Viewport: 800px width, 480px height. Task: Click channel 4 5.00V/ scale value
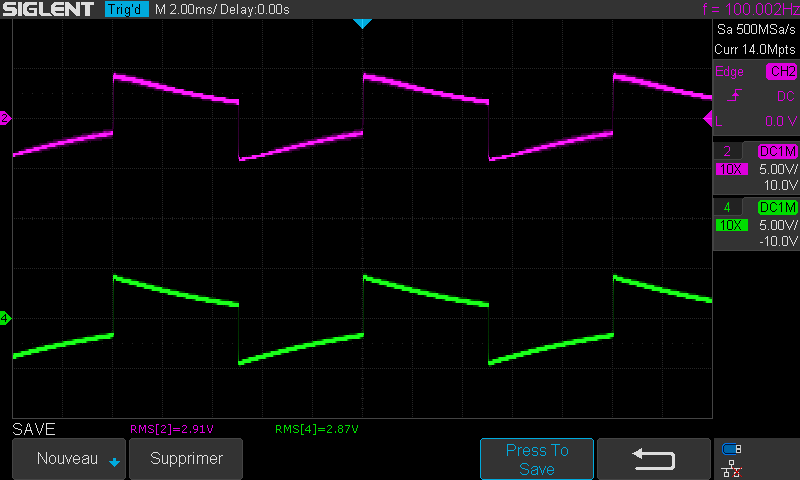[x=778, y=225]
